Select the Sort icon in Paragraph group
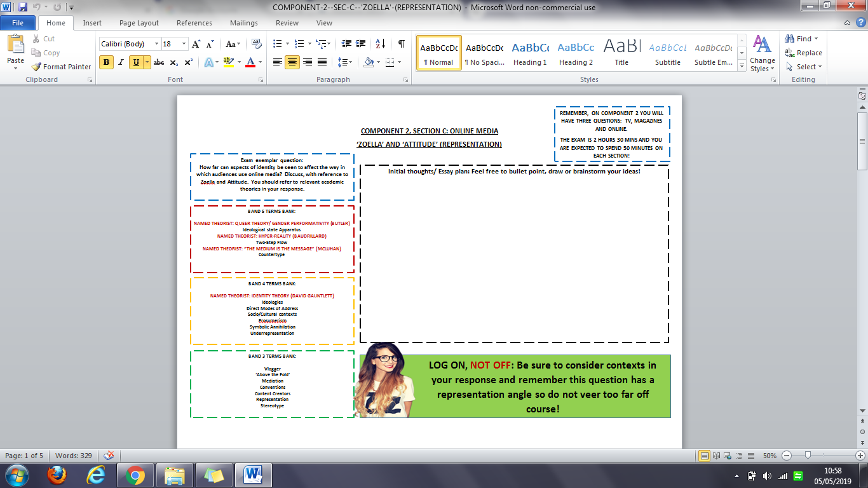The width and height of the screenshot is (868, 488). click(379, 44)
